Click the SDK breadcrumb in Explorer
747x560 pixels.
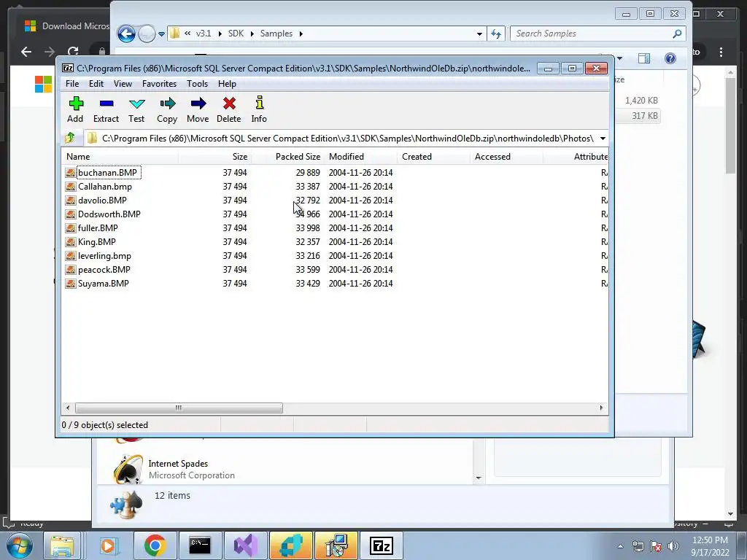click(236, 34)
